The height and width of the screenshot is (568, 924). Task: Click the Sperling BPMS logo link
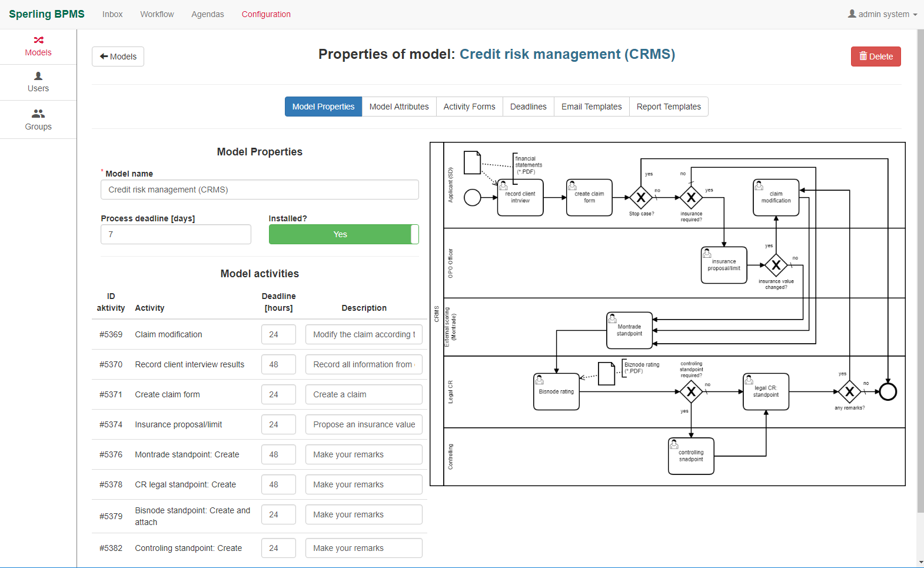click(x=46, y=14)
